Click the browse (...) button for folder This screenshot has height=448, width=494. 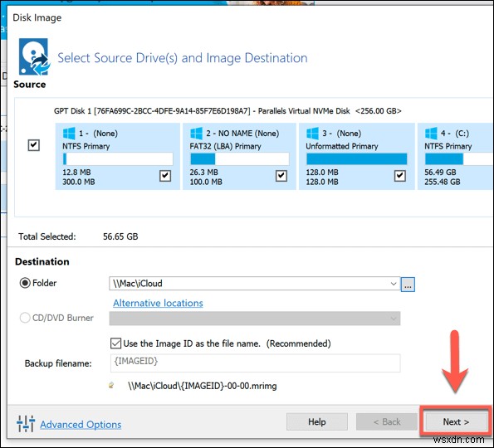(408, 285)
